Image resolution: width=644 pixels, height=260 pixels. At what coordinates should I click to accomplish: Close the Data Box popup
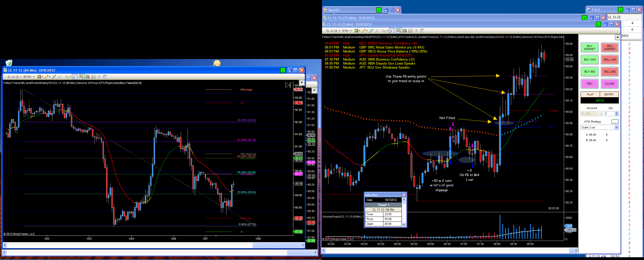[404, 195]
